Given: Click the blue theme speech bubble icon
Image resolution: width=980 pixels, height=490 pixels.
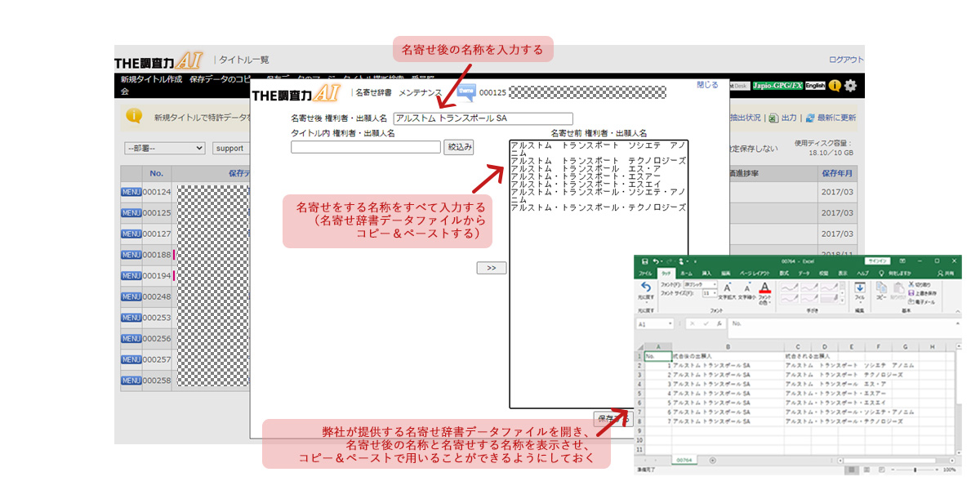Looking at the screenshot, I should point(465,92).
